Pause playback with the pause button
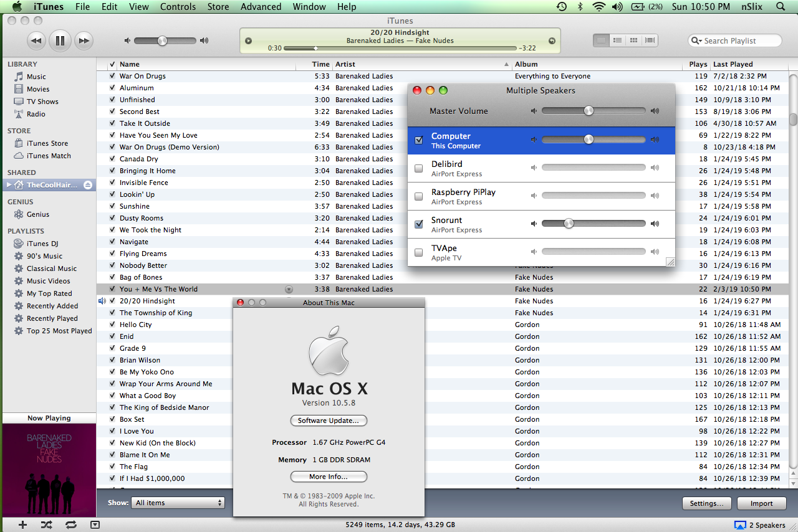 (x=60, y=41)
